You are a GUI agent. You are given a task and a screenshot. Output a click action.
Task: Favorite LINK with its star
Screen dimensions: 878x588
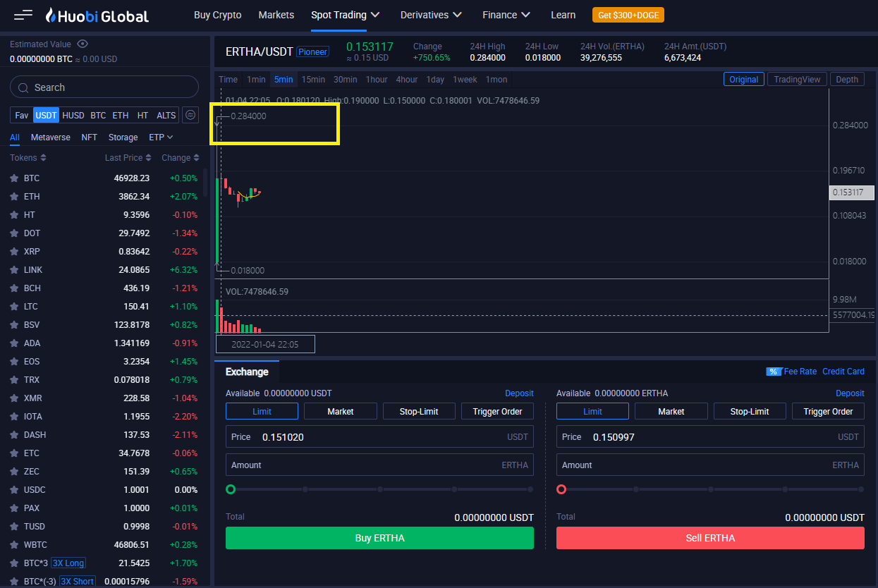[14, 270]
